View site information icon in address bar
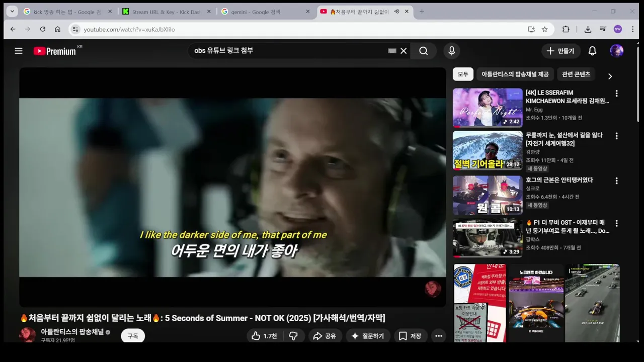This screenshot has height=362, width=644. coord(75,29)
